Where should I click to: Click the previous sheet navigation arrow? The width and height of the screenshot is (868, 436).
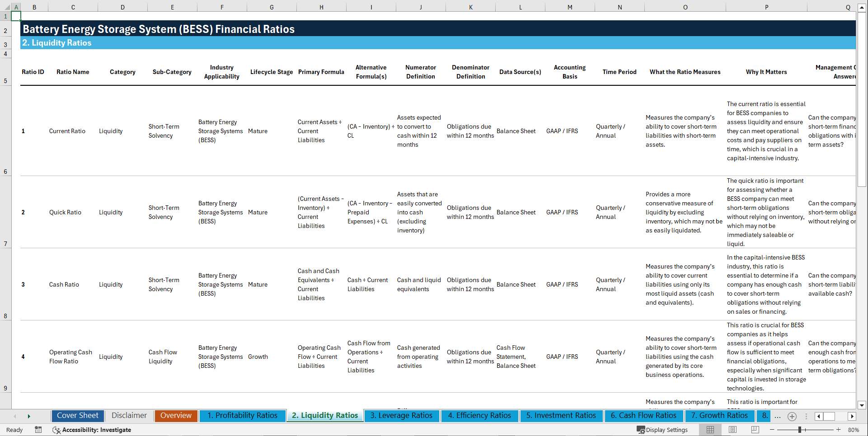[x=15, y=416]
